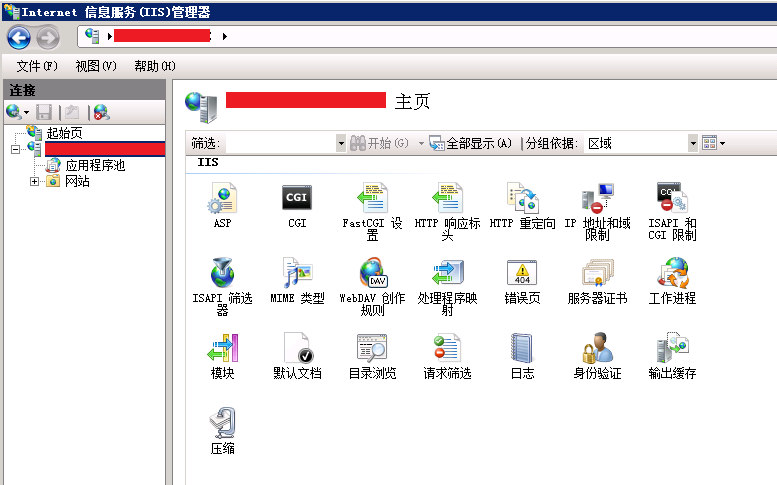Open the 文件(F) menu
777x485 pixels.
[37, 66]
